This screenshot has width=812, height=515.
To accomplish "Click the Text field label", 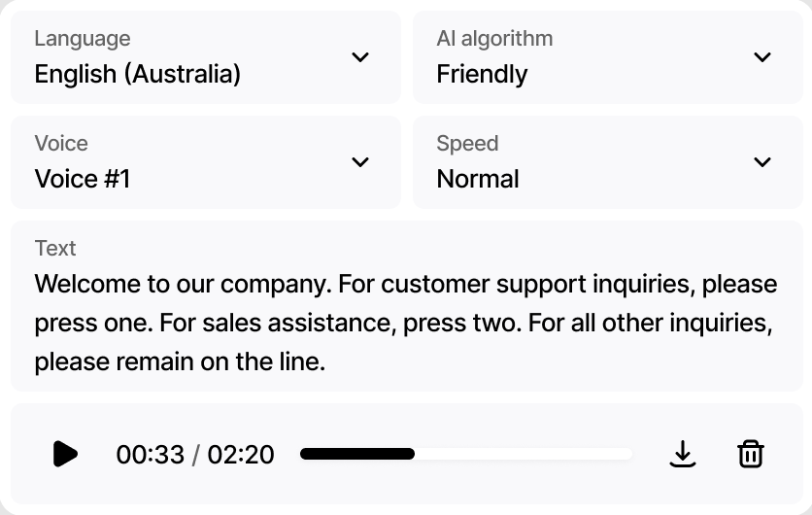I will 55,248.
